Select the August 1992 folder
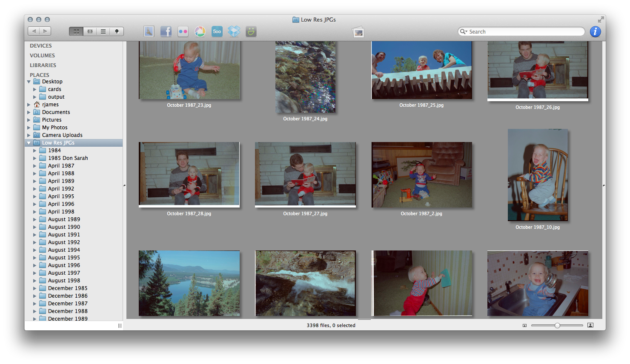 coord(64,242)
